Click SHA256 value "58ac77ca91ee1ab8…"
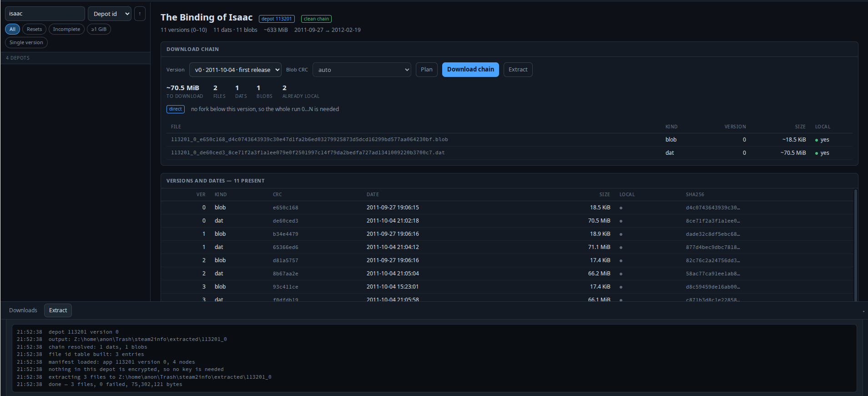 click(x=713, y=274)
